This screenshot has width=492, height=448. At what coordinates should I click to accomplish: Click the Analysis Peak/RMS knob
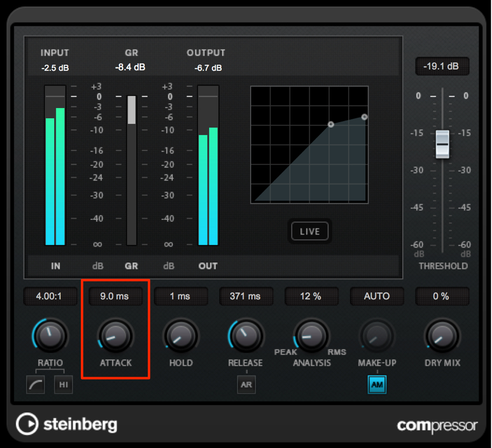point(312,336)
